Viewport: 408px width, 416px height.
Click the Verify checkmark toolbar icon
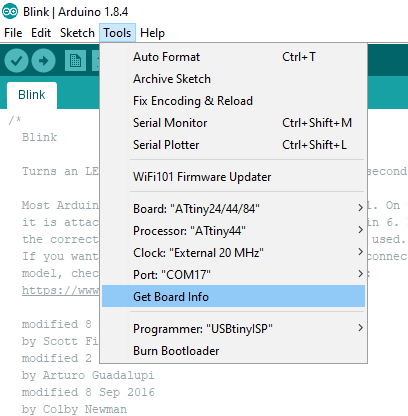tap(16, 61)
